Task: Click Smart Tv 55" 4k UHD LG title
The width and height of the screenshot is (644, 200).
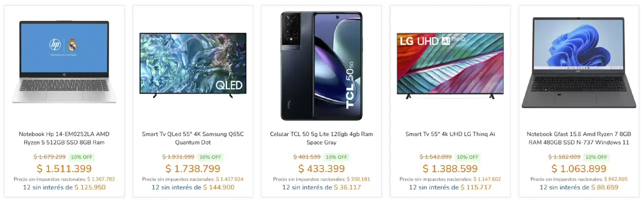Action: coord(450,134)
